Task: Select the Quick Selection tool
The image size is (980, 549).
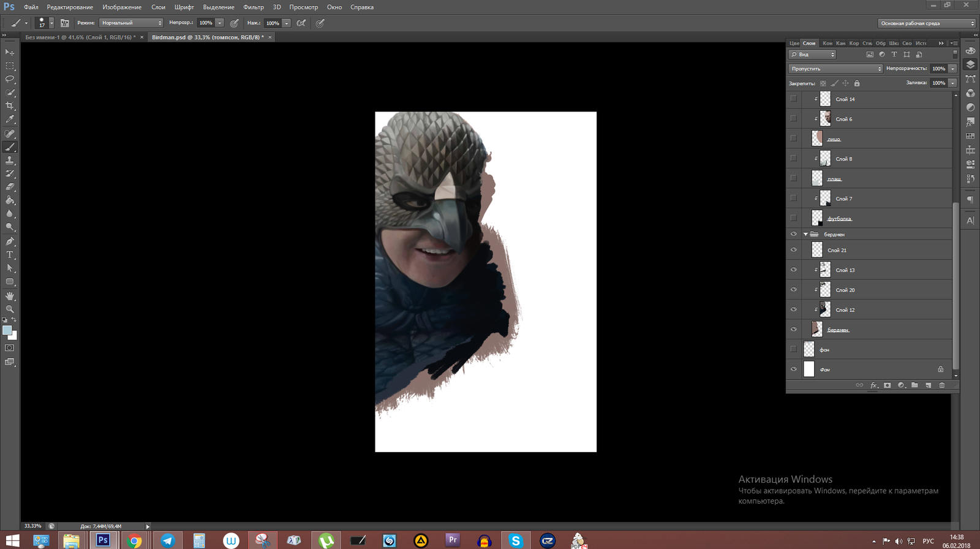Action: click(x=10, y=93)
